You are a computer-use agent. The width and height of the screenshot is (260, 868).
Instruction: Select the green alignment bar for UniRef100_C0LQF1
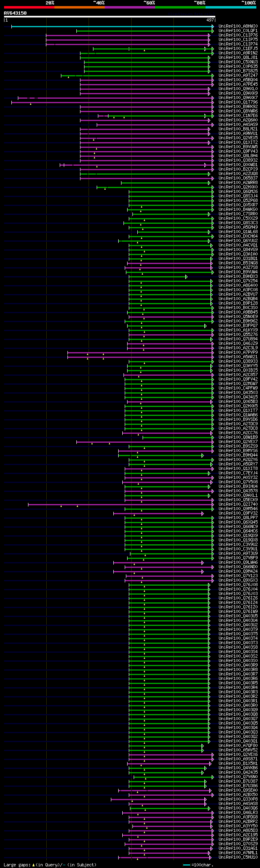(145, 31)
